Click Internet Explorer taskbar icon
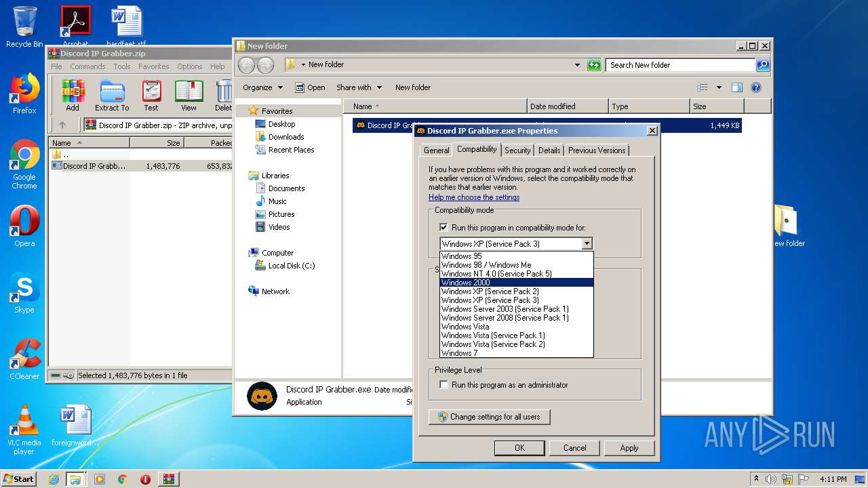The width and height of the screenshot is (868, 488). click(54, 479)
